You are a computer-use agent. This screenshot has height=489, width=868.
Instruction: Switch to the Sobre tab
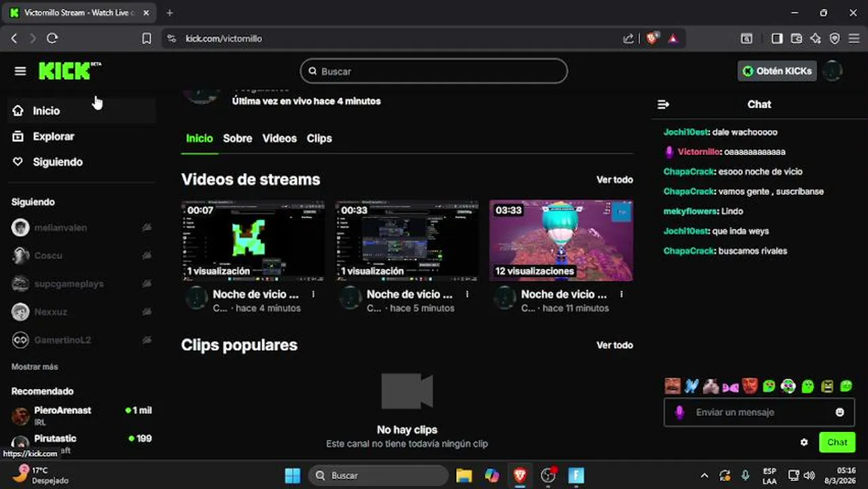coord(238,139)
